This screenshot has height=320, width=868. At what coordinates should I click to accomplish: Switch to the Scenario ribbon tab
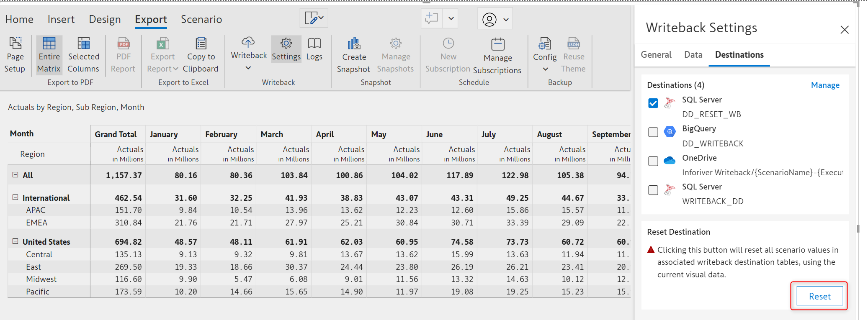[201, 19]
